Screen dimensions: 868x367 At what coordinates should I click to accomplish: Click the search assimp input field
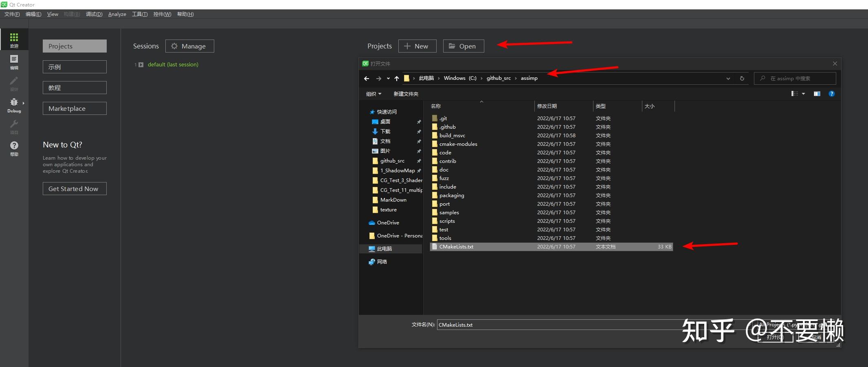click(x=795, y=78)
